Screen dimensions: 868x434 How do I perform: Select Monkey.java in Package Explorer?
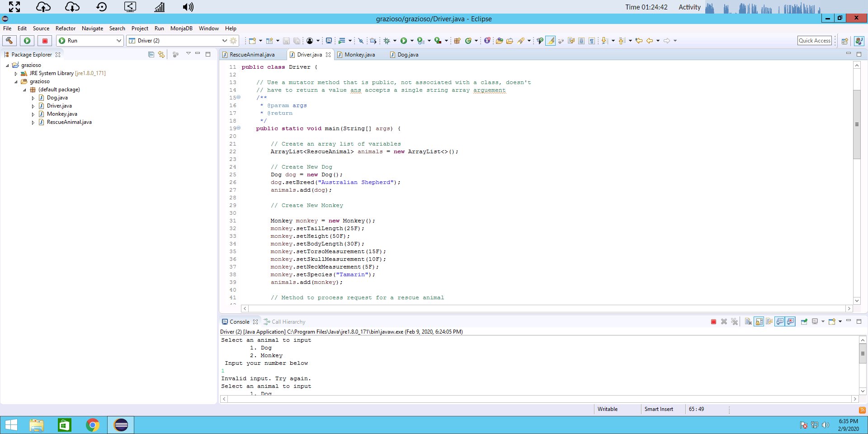click(x=62, y=114)
